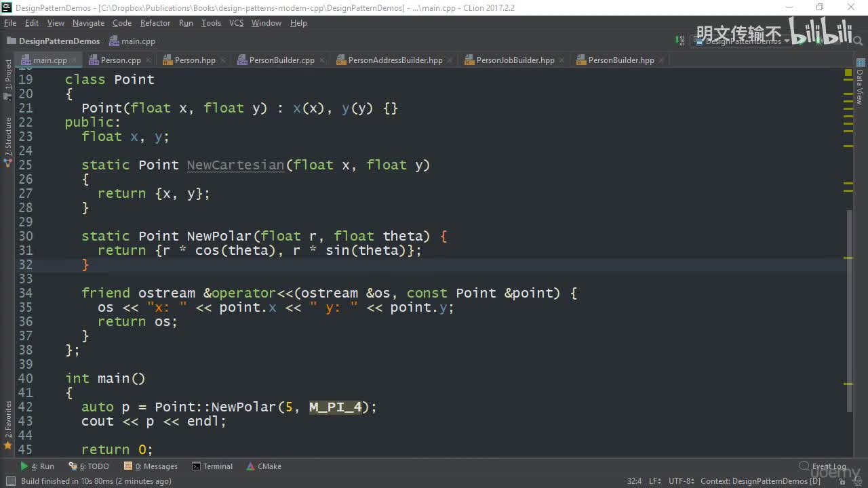868x488 pixels.
Task: Click 'int main()' on line 40
Action: (105, 378)
